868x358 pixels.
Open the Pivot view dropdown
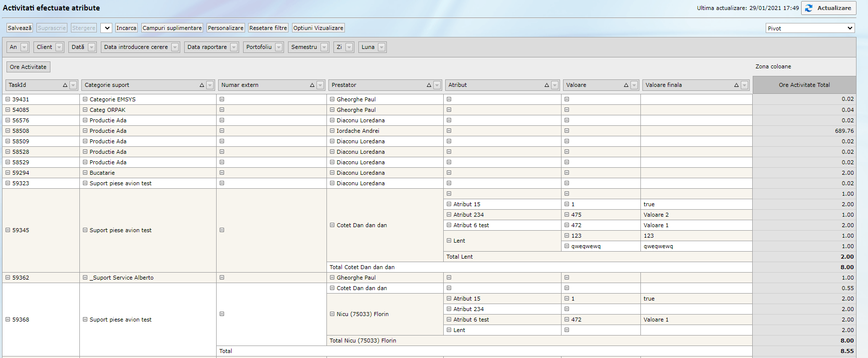810,28
